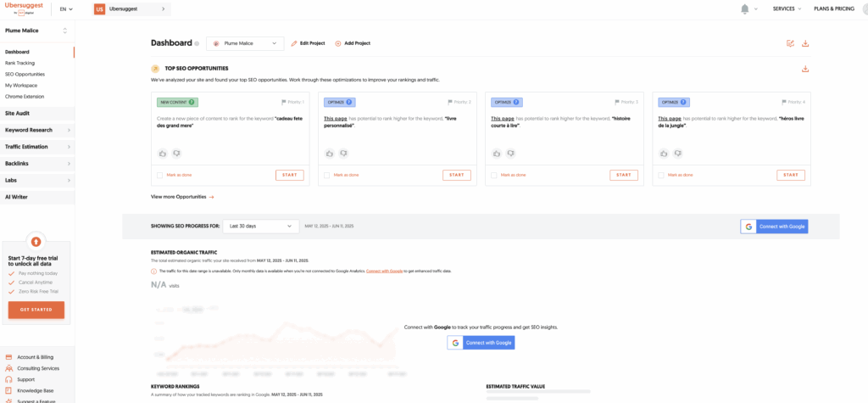
Task: Click the user avatar in top right
Action: tap(864, 8)
